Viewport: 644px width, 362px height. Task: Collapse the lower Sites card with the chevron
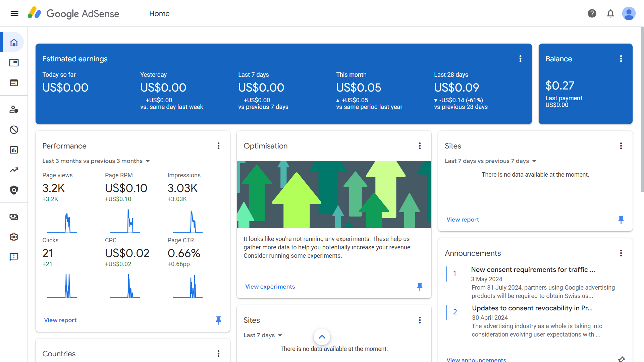point(322,337)
